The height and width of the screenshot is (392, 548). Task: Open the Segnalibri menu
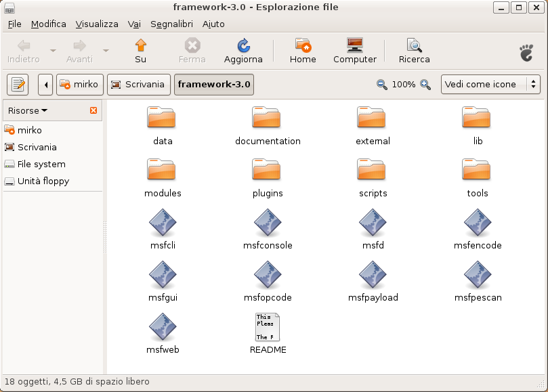tap(171, 24)
